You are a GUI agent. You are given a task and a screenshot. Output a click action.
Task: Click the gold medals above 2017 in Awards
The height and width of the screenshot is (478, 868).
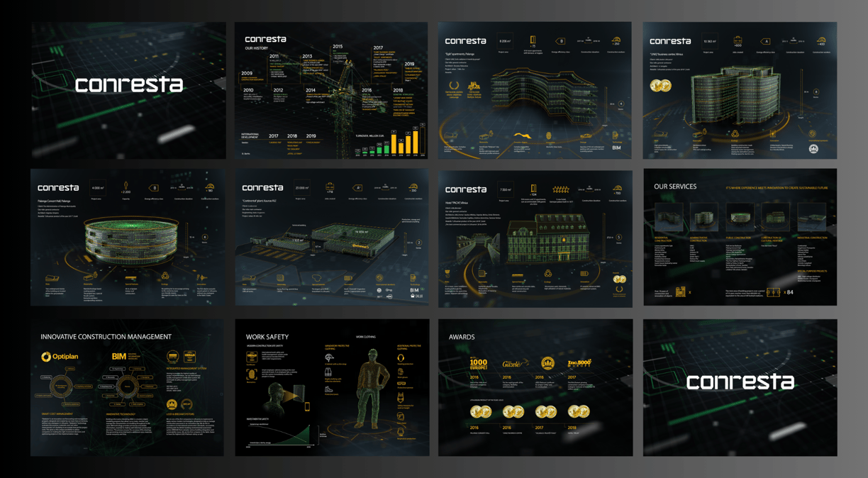click(x=546, y=411)
